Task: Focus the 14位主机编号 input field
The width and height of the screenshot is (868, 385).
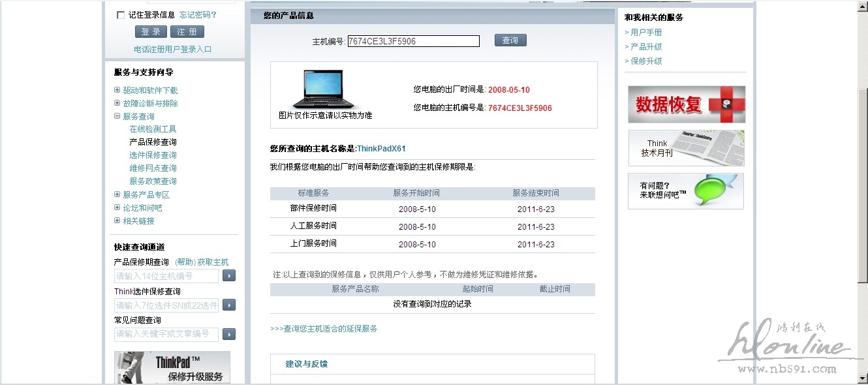Action: (x=166, y=276)
